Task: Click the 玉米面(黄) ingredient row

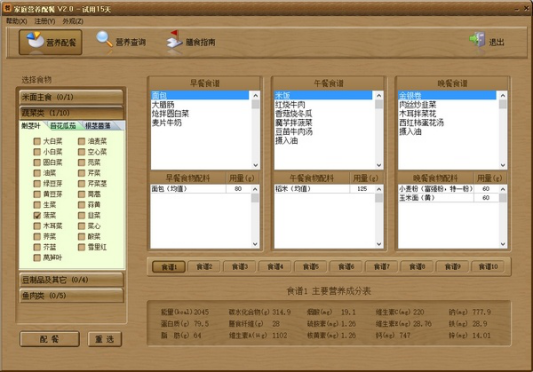Action: [448, 198]
